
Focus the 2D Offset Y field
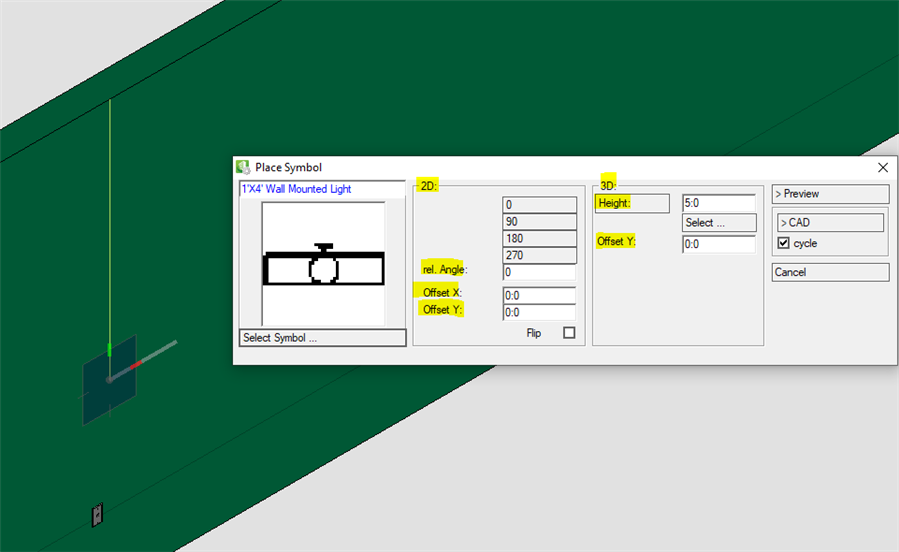540,312
